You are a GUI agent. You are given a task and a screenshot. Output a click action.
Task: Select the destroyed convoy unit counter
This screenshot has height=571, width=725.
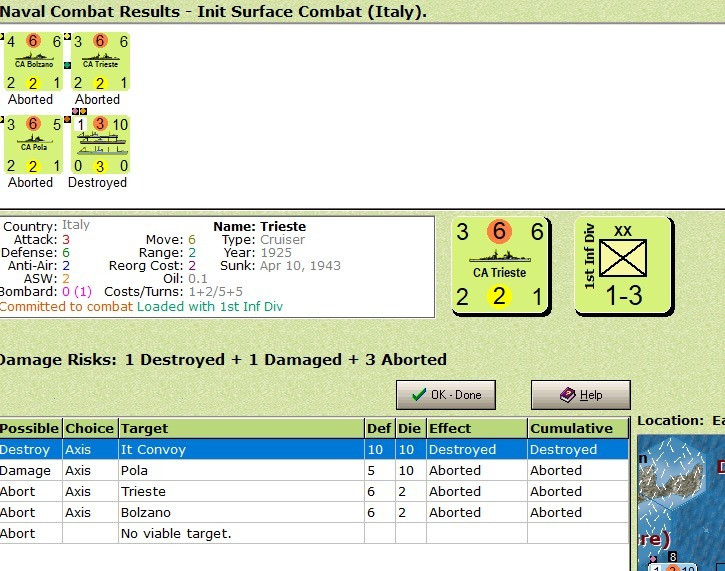100,145
